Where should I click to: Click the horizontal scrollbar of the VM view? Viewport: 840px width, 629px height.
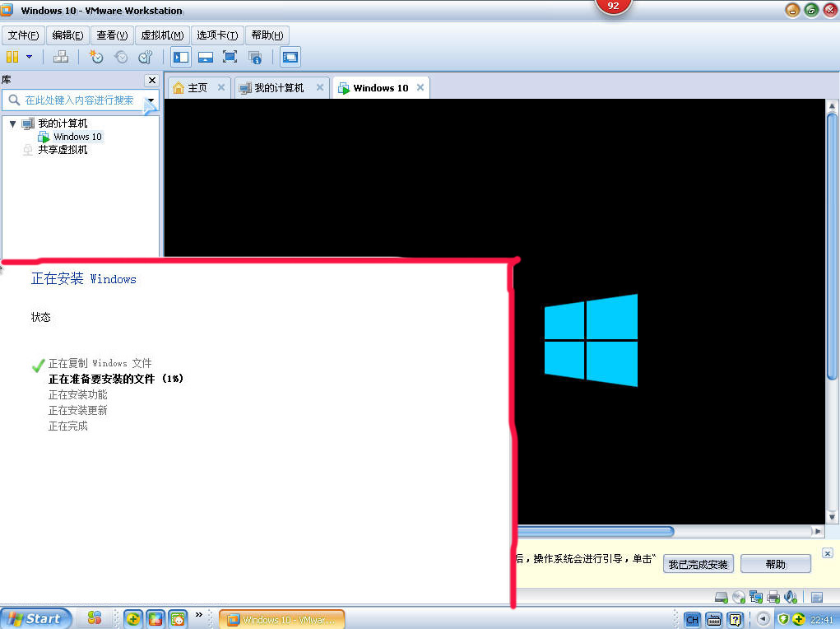click(x=595, y=531)
